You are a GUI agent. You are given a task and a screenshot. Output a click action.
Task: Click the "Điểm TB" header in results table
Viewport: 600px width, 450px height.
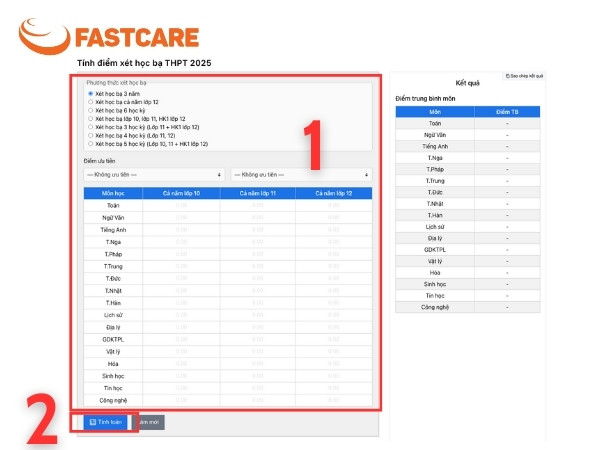click(x=507, y=112)
